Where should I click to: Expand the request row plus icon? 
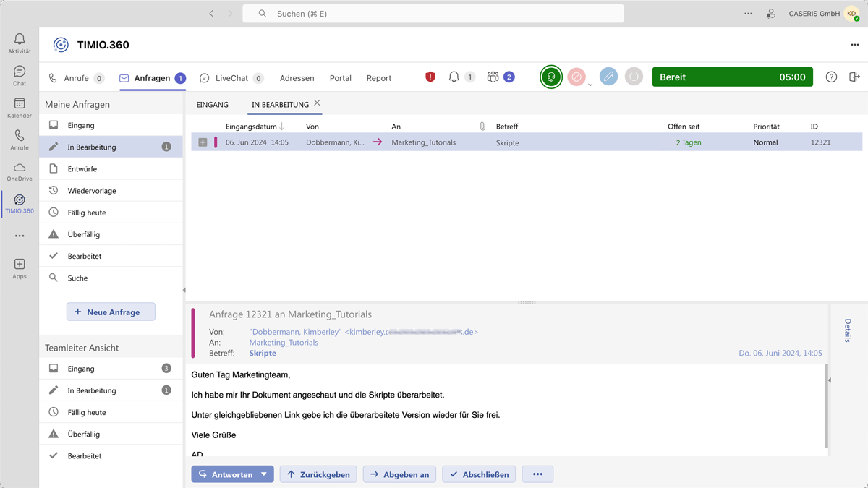tap(203, 142)
